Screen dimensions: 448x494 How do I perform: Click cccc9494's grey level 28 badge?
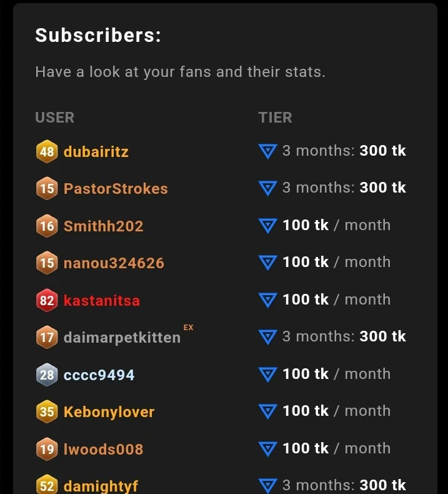[47, 375]
